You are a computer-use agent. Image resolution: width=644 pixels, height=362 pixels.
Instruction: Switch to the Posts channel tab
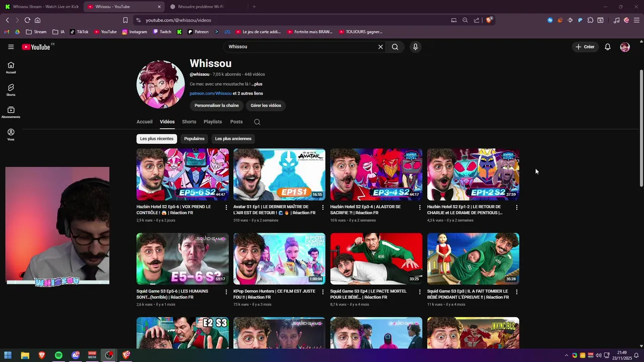click(236, 122)
